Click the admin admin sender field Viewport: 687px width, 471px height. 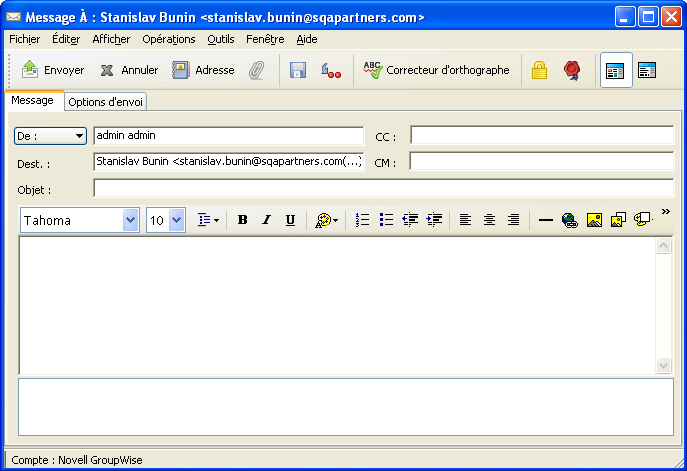pos(228,136)
